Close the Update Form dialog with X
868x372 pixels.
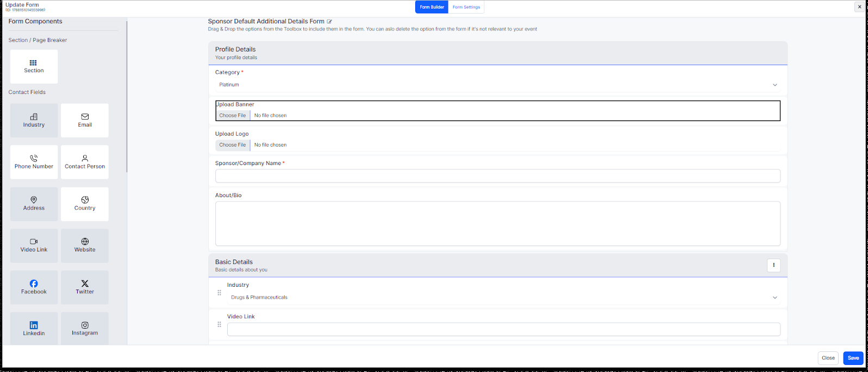pos(859,7)
